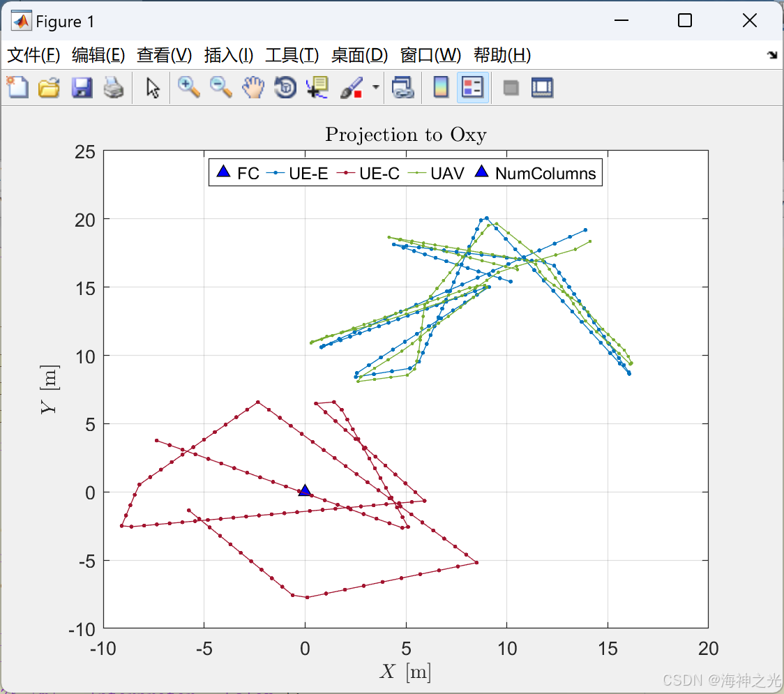Viewport: 784px width, 694px height.
Task: Open the 帮助(H) menu
Action: [x=502, y=55]
